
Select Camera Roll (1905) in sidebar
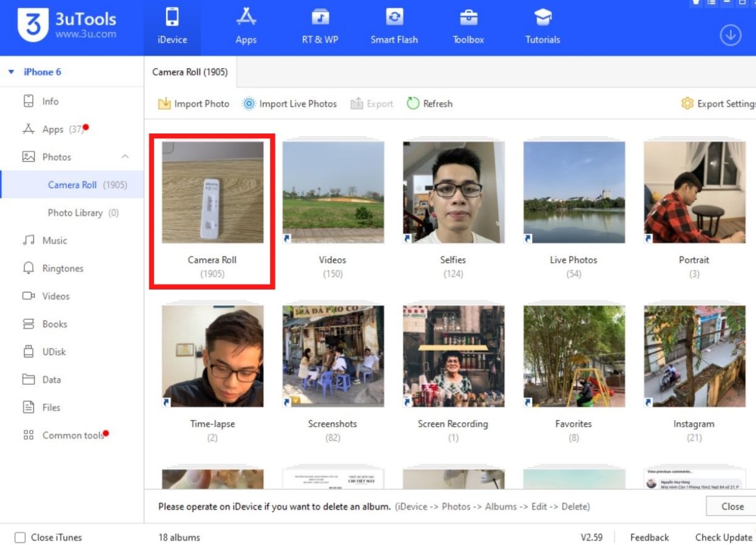[x=72, y=185]
